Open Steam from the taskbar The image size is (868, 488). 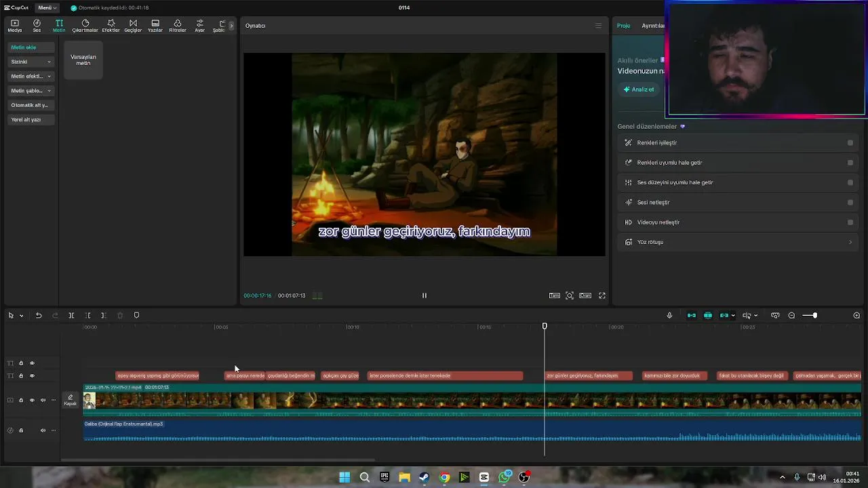(x=424, y=477)
